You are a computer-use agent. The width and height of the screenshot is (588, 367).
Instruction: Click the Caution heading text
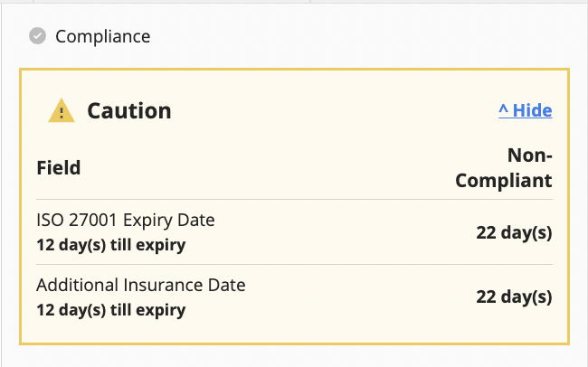pos(129,110)
